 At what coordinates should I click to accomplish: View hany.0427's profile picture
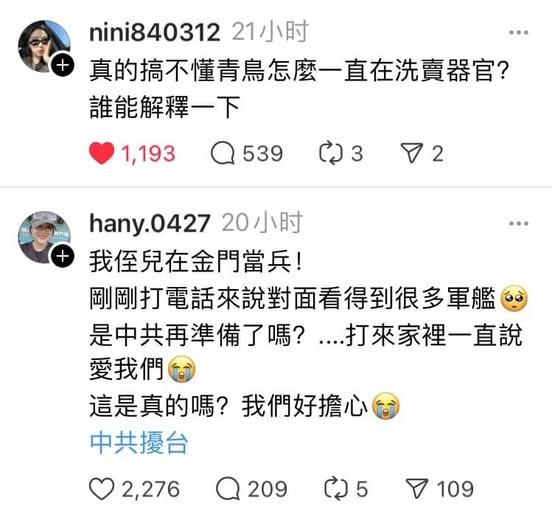44,237
